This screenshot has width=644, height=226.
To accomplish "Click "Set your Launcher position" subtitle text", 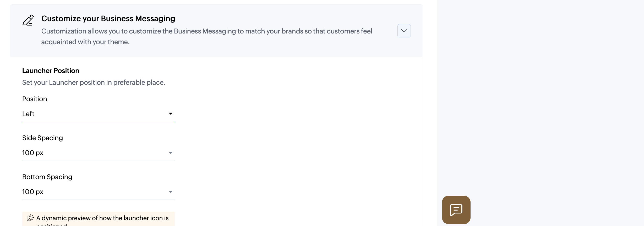I will point(94,82).
